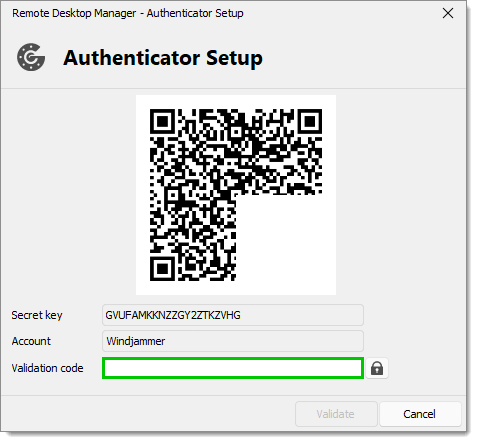Click the Account field showing Windjammer
The width and height of the screenshot is (477, 442).
233,341
